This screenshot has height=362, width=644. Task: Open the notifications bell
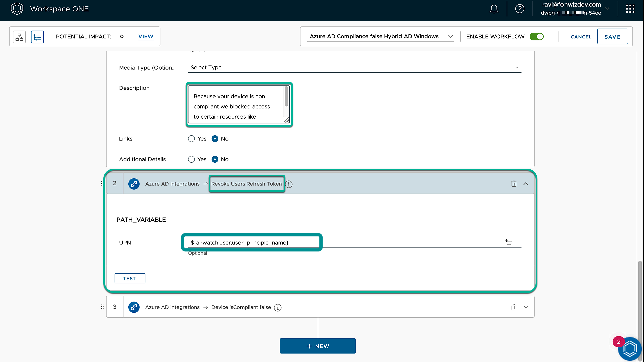494,9
